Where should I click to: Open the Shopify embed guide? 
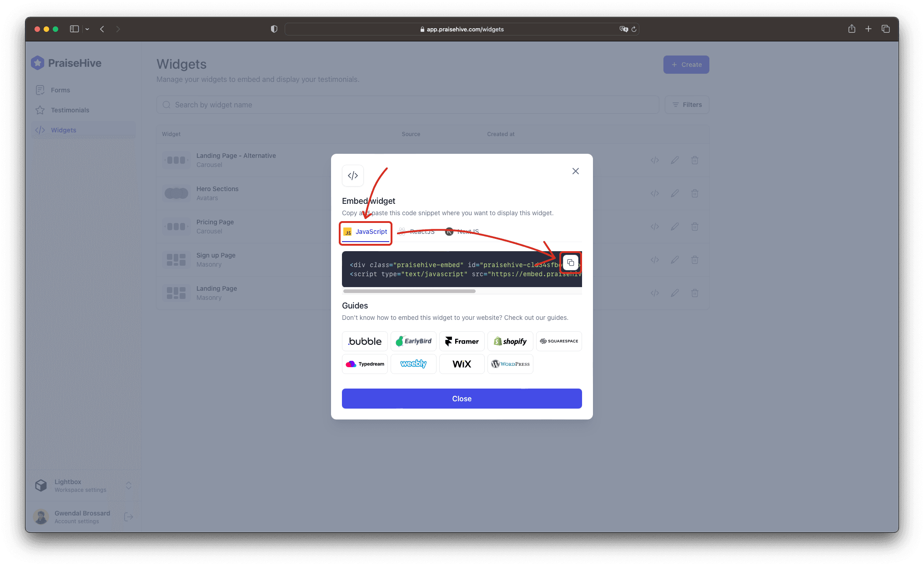click(510, 341)
